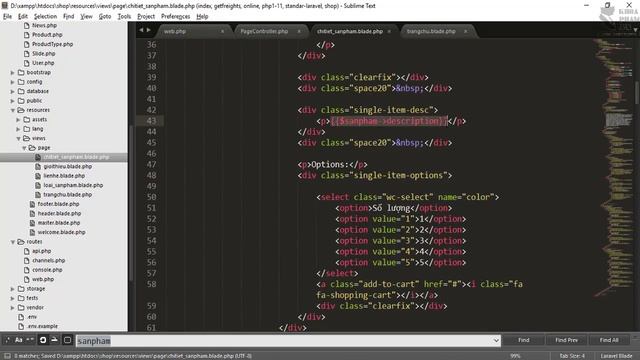Close the PageController.php tab

(299, 31)
